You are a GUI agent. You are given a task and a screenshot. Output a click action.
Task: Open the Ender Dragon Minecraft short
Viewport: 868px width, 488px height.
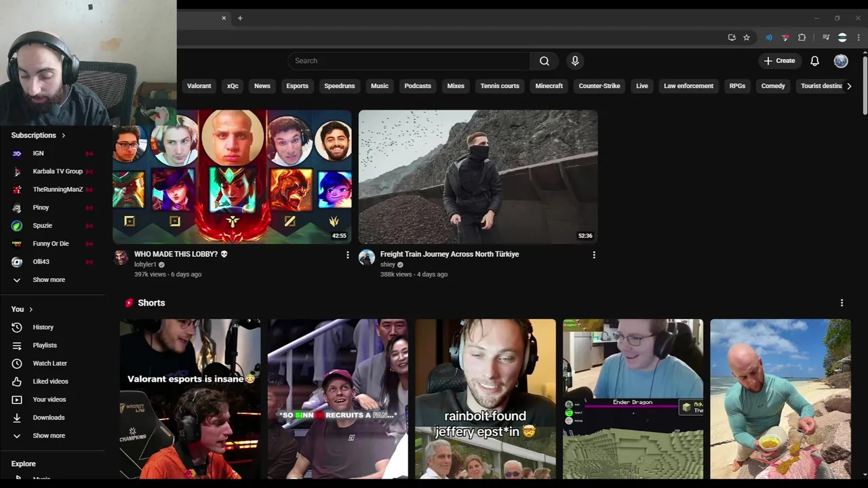click(633, 399)
